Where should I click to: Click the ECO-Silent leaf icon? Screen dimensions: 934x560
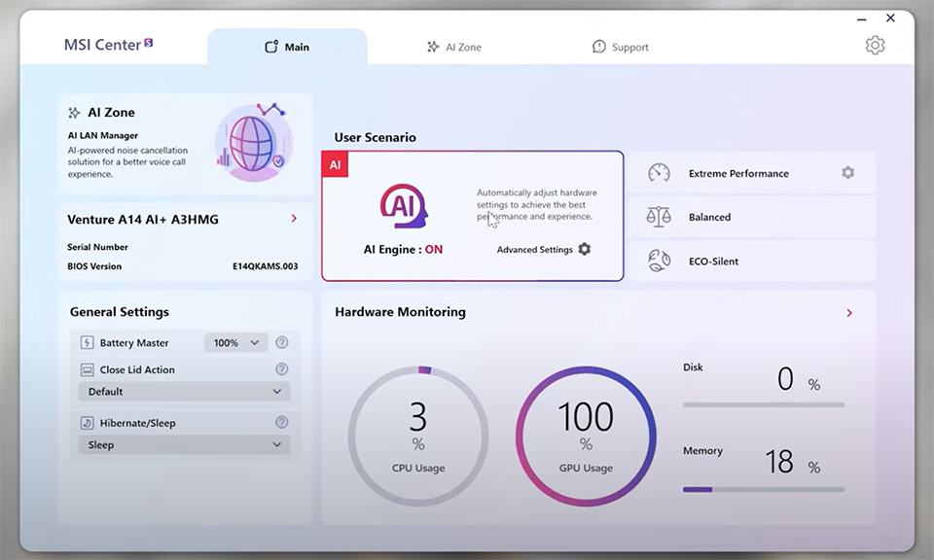click(x=658, y=261)
